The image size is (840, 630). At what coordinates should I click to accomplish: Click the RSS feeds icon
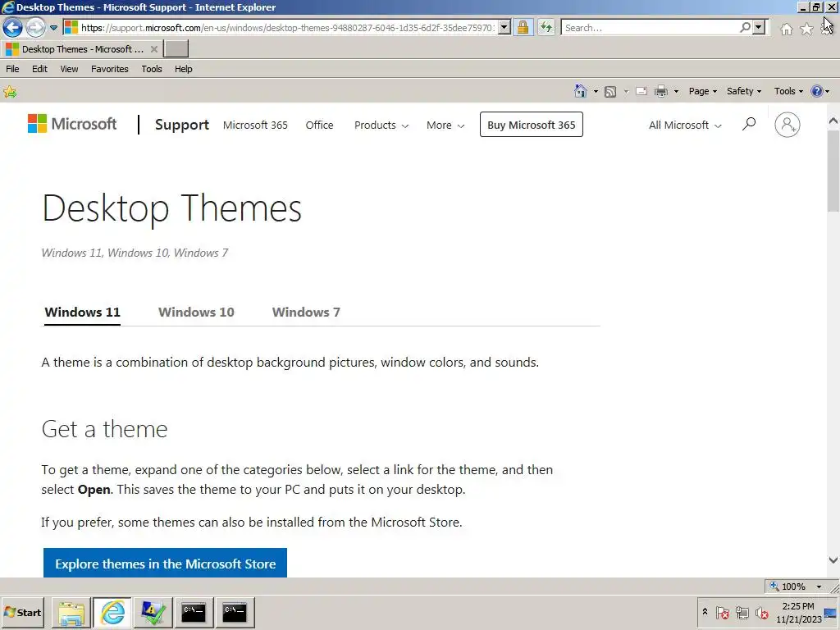(x=610, y=92)
